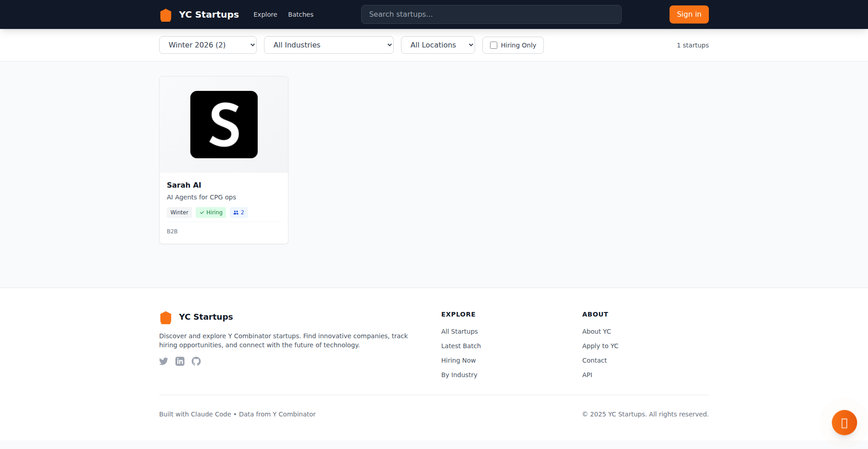Click the orange floating chat button
Screen dimensions: 868x449
[x=844, y=423]
